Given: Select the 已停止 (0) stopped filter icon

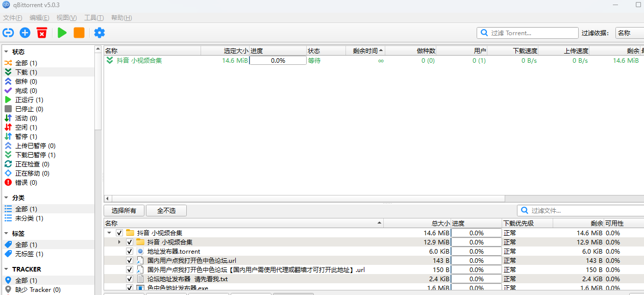Looking at the screenshot, I should coord(8,109).
